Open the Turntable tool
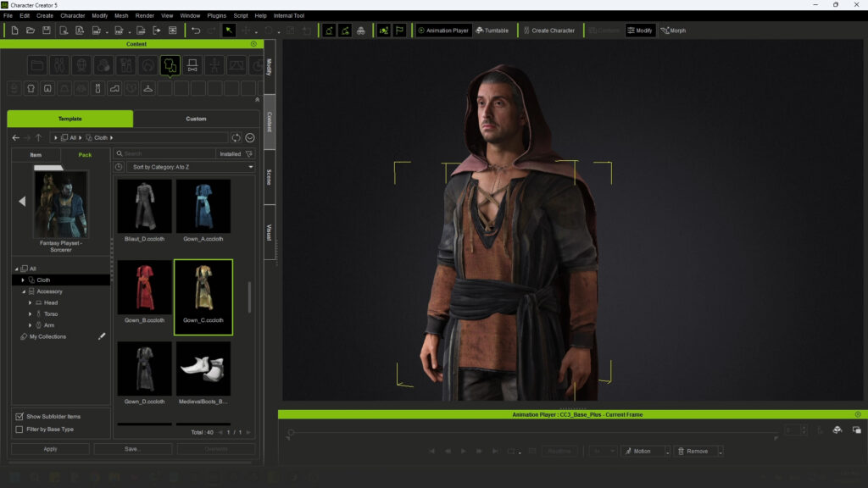 (492, 30)
